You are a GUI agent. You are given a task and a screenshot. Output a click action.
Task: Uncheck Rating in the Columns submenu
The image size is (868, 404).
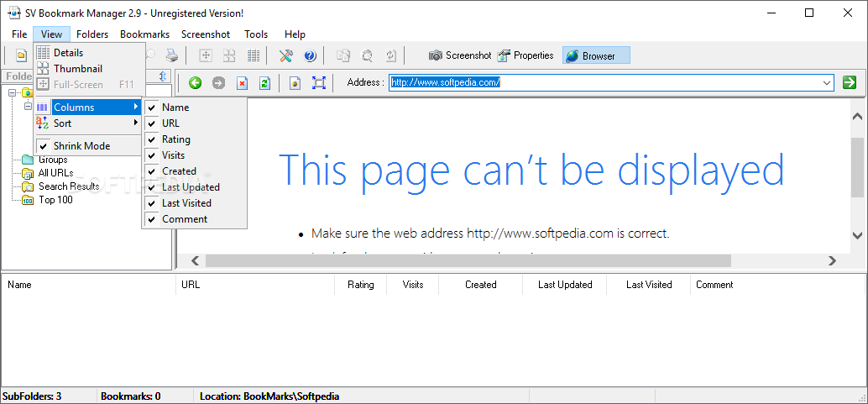[x=194, y=139]
